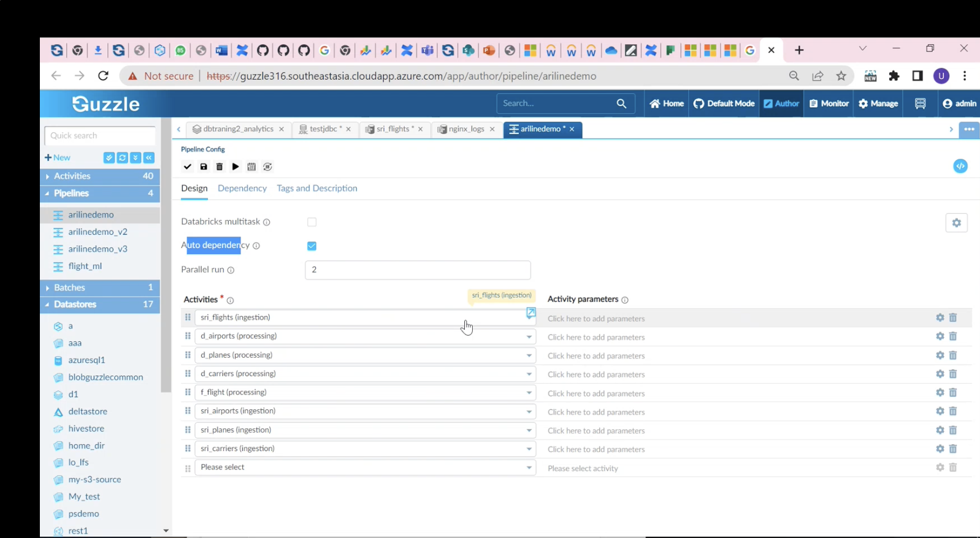
Task: Click the validate checkmark icon in Pipeline Config
Action: [x=188, y=167]
